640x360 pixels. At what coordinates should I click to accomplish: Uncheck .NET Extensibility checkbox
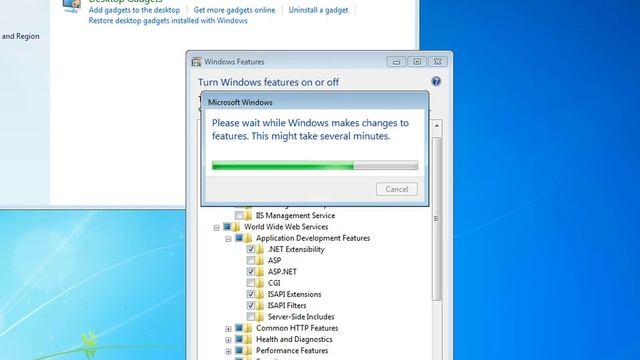251,249
